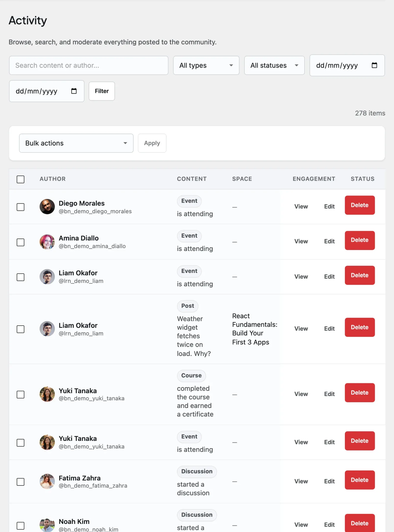
Task: Click Diego Morales avatar
Action: click(47, 207)
